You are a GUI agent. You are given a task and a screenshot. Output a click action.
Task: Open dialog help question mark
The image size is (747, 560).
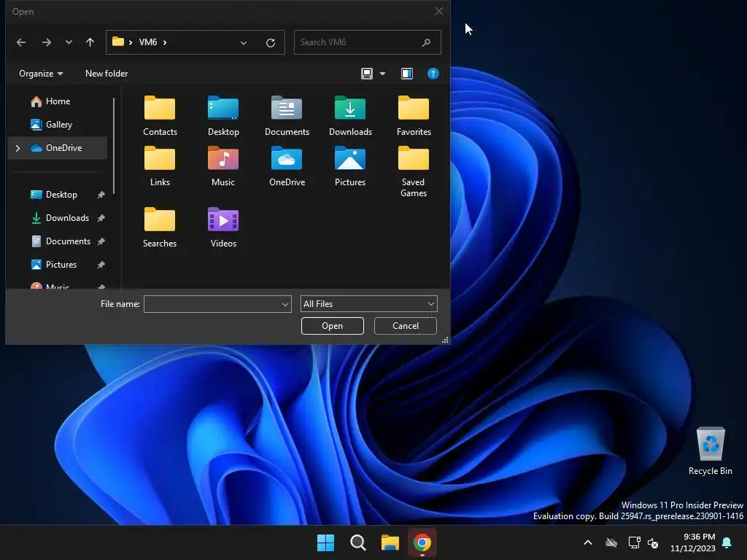click(433, 74)
